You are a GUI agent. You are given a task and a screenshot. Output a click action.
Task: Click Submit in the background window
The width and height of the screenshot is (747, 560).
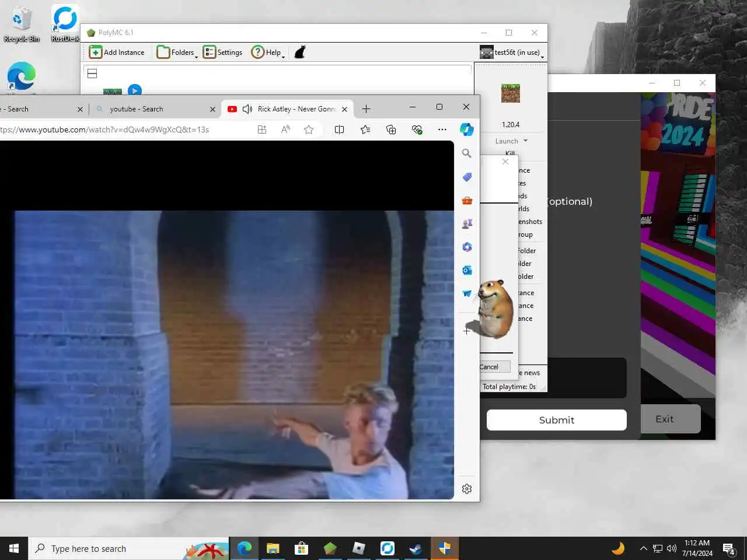coord(557,420)
